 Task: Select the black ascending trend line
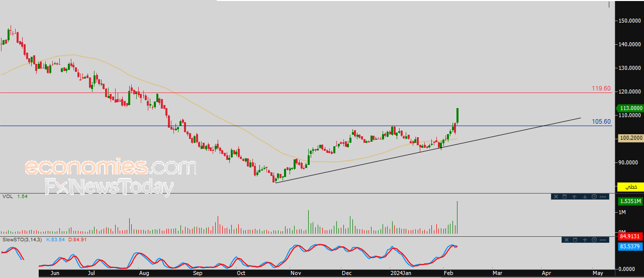[x=427, y=150]
